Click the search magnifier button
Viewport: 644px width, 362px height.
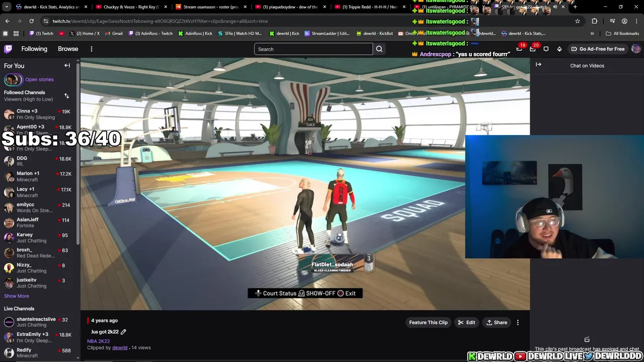pos(379,49)
